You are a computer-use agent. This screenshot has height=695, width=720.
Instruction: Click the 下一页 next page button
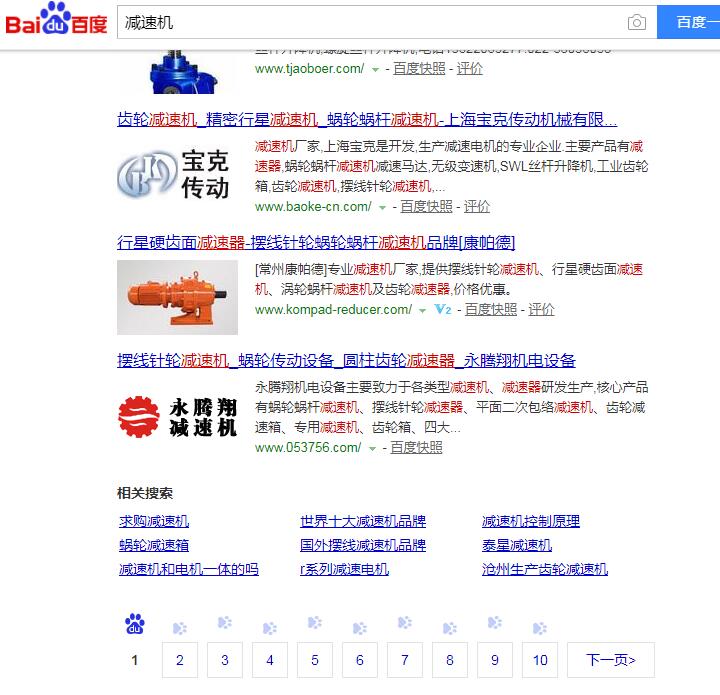[610, 660]
